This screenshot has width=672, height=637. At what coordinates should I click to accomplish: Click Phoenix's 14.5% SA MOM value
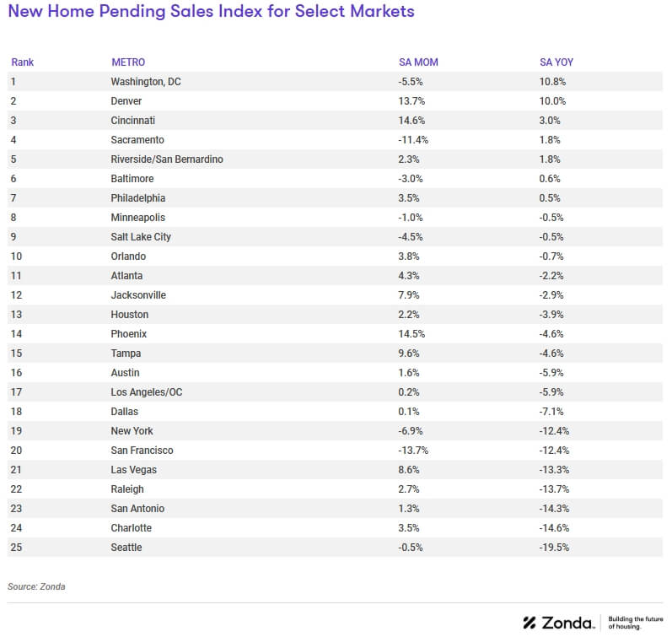click(412, 334)
